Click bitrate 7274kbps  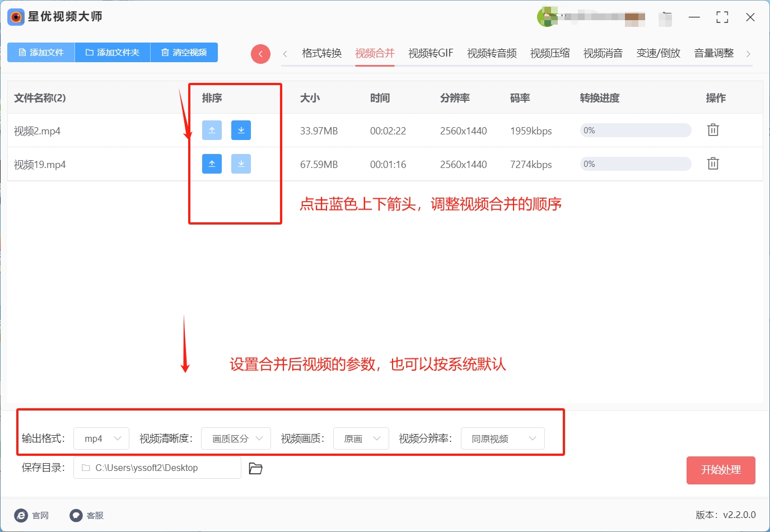(531, 165)
